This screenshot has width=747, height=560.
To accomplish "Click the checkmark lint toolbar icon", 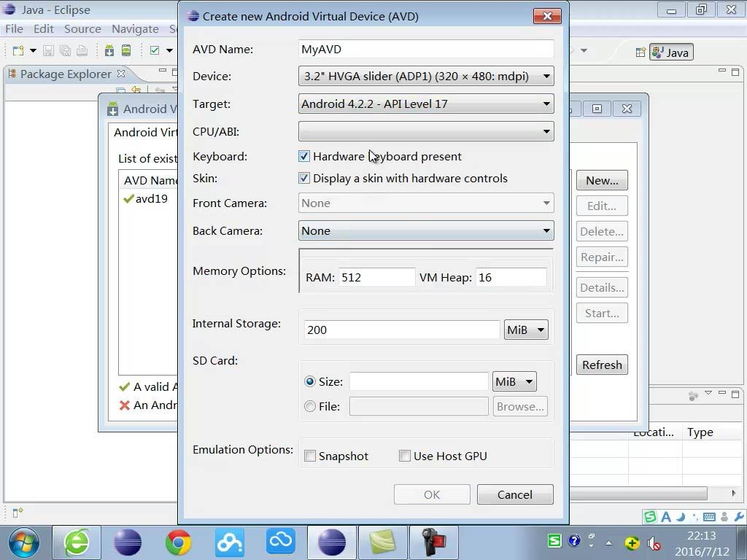I will pos(155,50).
